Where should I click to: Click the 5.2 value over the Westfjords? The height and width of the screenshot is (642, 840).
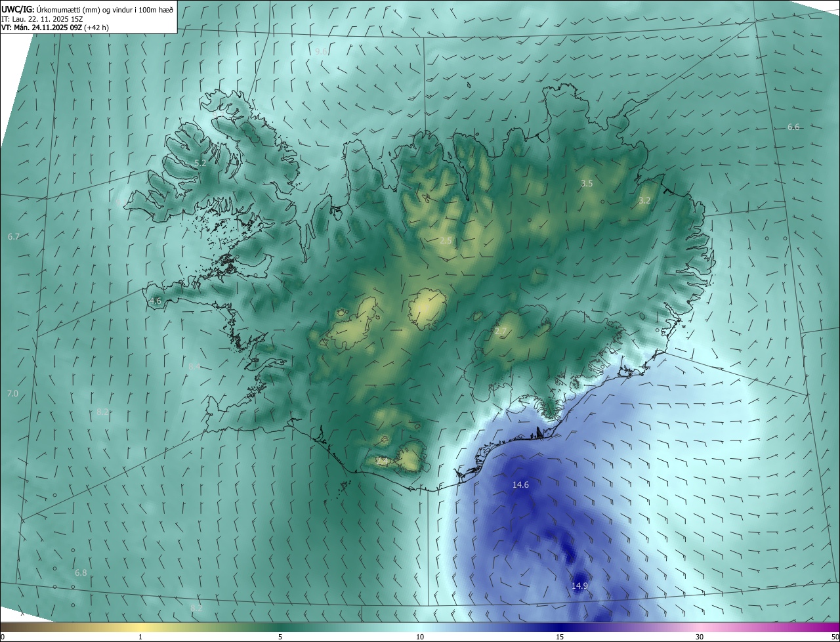(x=200, y=163)
